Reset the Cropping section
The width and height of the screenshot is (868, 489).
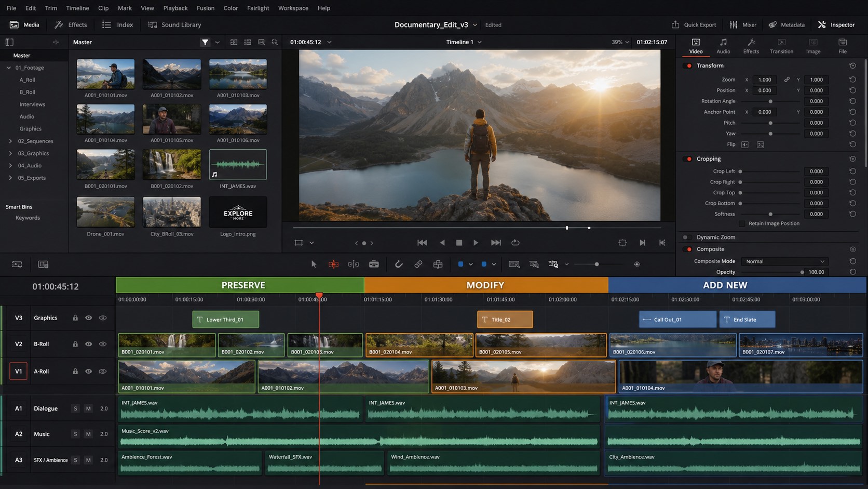(852, 159)
